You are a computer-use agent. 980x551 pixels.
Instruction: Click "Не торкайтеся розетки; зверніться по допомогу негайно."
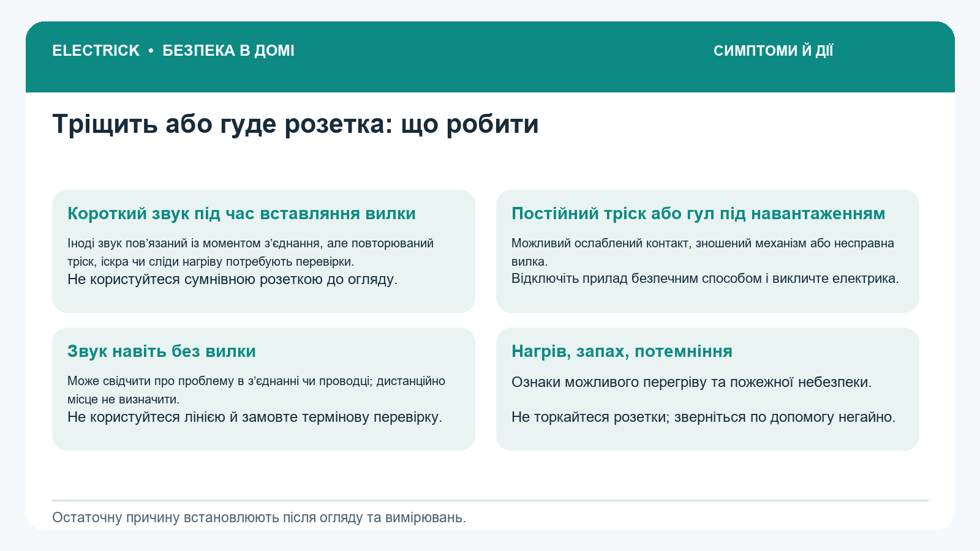point(703,418)
